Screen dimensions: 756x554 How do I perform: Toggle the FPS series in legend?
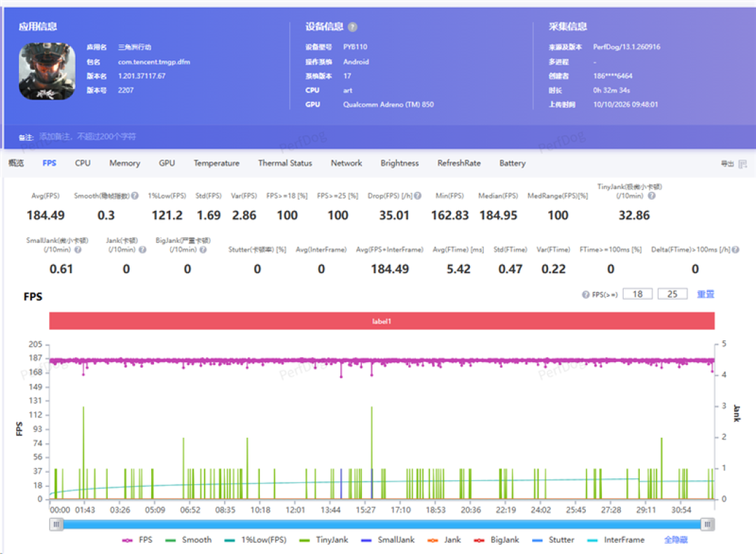137,540
